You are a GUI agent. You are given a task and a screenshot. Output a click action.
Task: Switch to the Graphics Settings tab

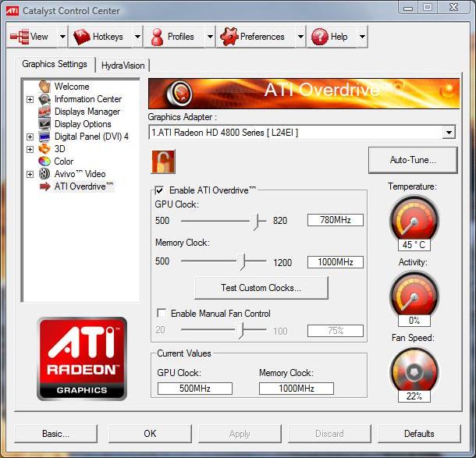[x=55, y=64]
